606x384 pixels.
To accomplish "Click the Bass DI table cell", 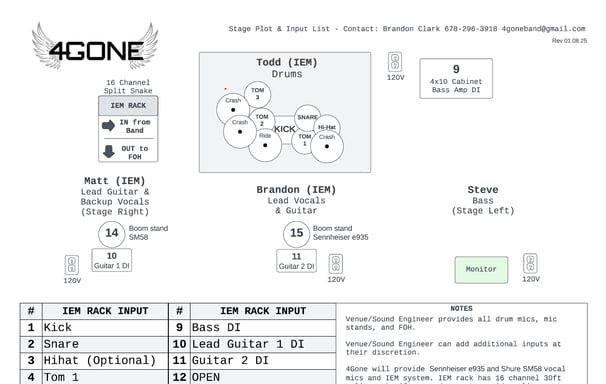I will click(263, 328).
